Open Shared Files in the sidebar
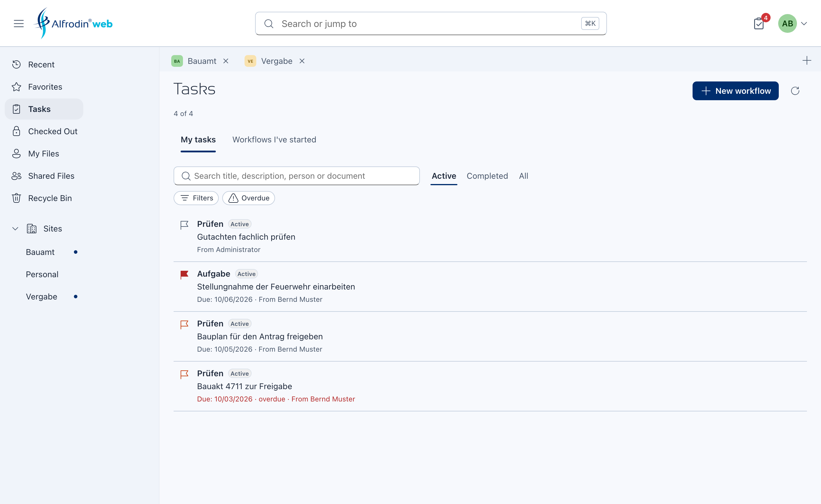The image size is (821, 504). pyautogui.click(x=44, y=176)
